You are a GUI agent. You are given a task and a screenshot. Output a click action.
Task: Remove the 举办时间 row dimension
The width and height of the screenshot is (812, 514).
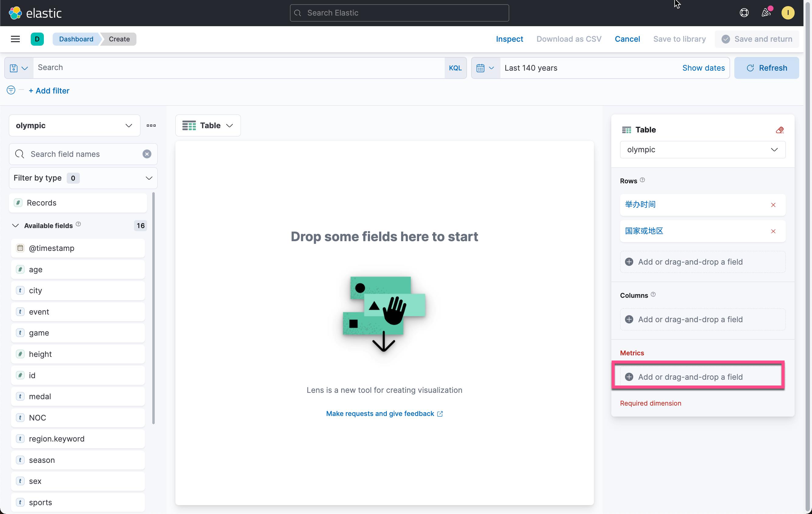click(773, 205)
